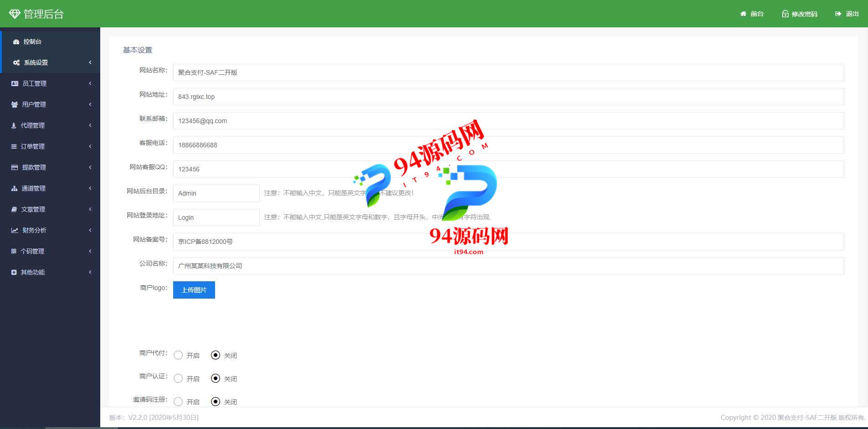Click the 通道管理 sitemap icon

[x=14, y=188]
